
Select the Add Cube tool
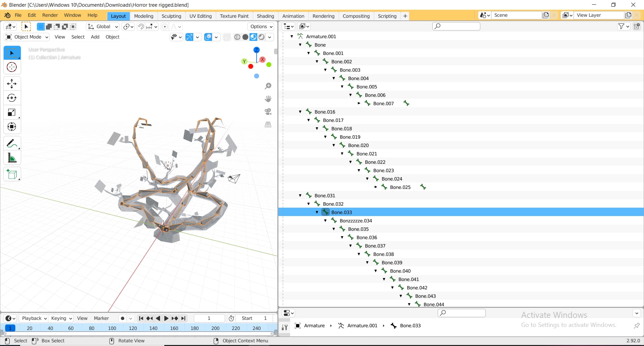point(12,174)
